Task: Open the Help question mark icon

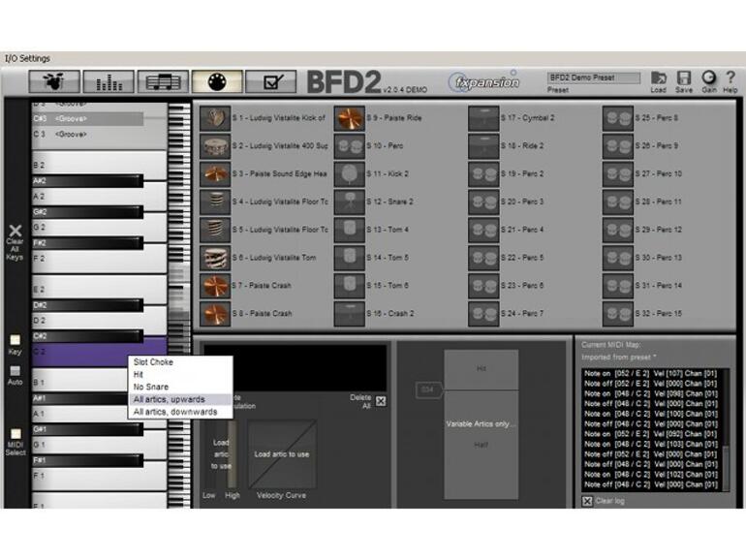Action: pos(730,79)
